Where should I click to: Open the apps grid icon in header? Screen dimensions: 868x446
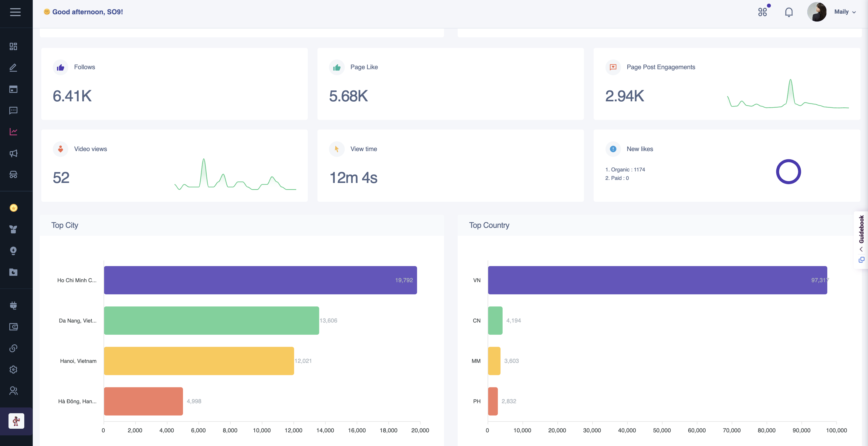[x=762, y=12]
